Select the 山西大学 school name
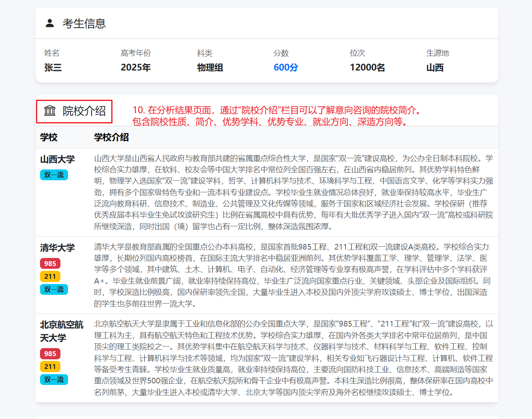This screenshot has height=419, width=532. tap(57, 159)
